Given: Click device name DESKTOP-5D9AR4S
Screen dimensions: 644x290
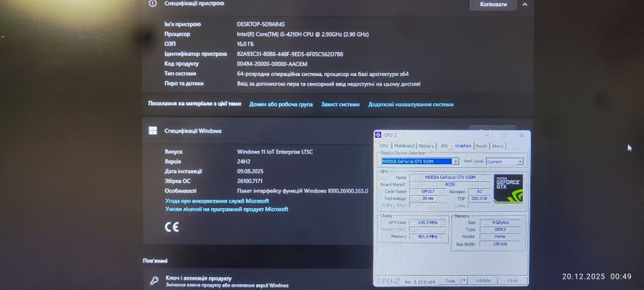Looking at the screenshot, I should (261, 24).
